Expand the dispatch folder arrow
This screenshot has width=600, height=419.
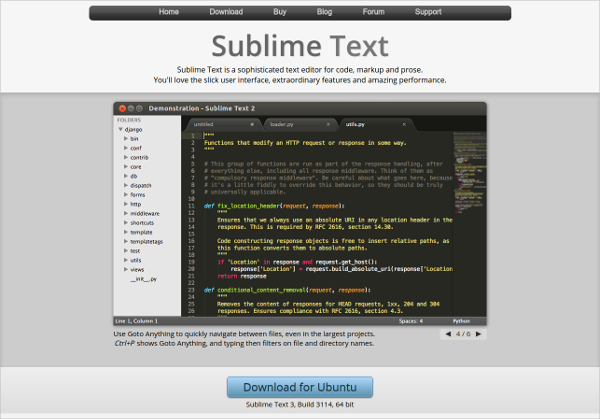[126, 185]
